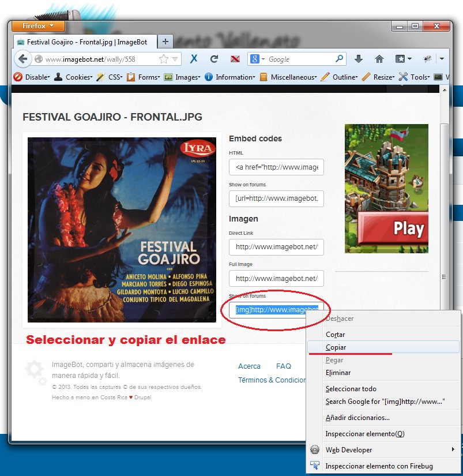Expand the Cookies dropdown in Web Developer toolbar
The image size is (463, 476).
point(74,77)
